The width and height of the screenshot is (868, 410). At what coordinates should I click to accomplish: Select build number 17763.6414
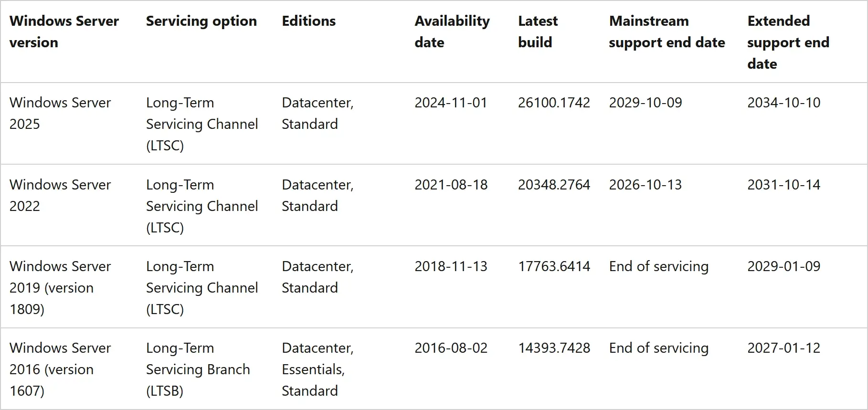554,266
